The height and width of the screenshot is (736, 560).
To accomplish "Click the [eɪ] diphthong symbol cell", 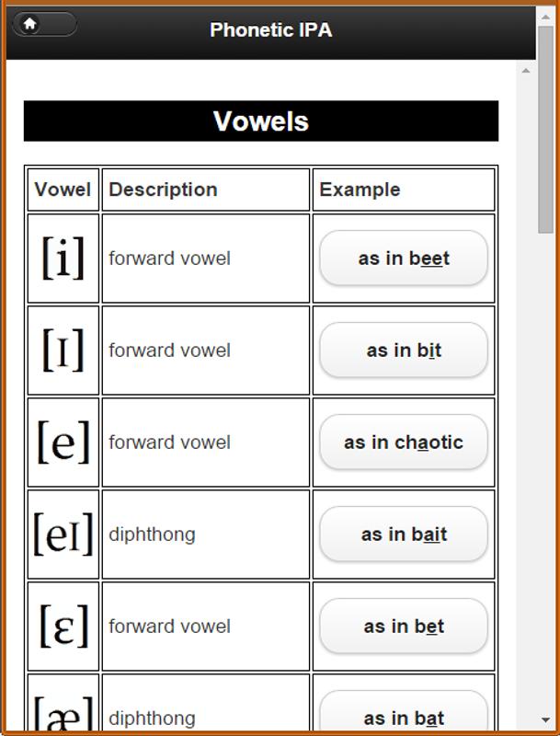I will [63, 535].
